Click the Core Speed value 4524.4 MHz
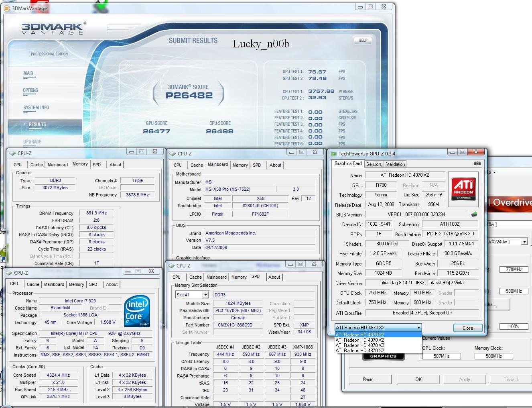Screen dimensions: 532x408 coord(58,375)
